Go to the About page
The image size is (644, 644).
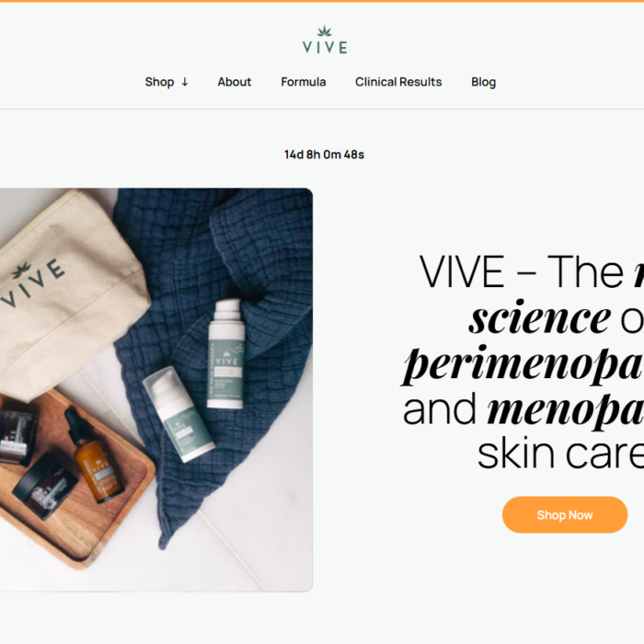tap(234, 82)
